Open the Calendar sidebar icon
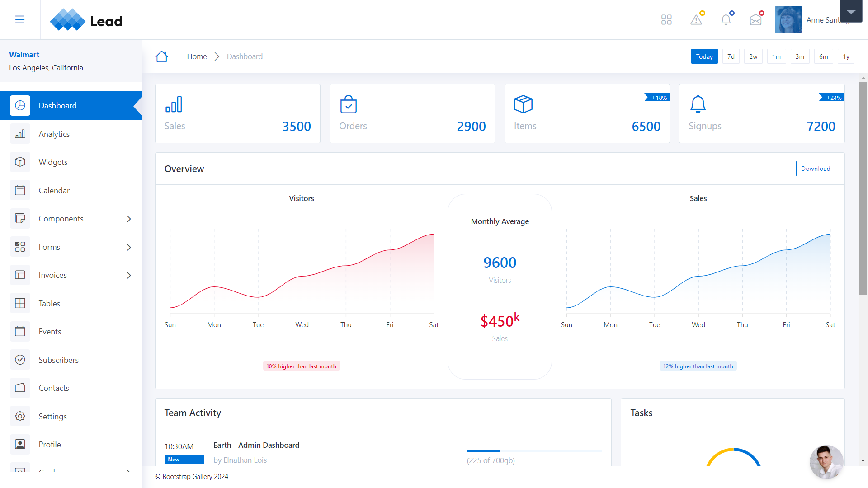The height and width of the screenshot is (488, 868). pyautogui.click(x=20, y=190)
